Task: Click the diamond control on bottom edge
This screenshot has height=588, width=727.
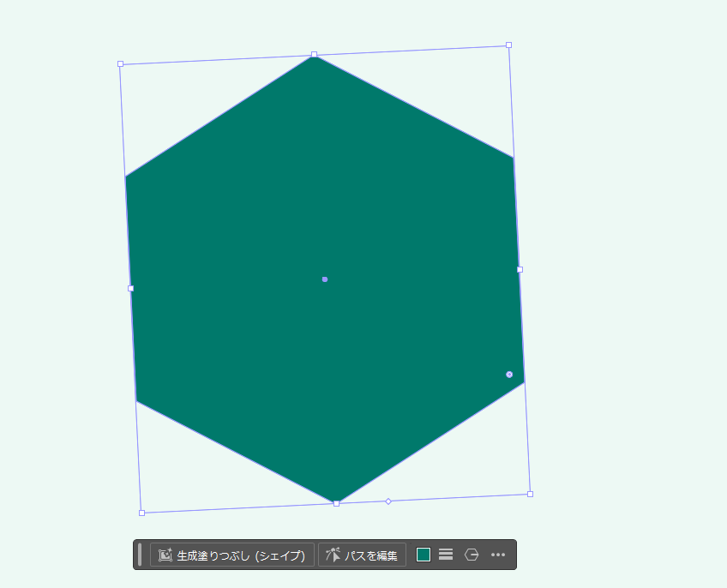Action: click(388, 501)
